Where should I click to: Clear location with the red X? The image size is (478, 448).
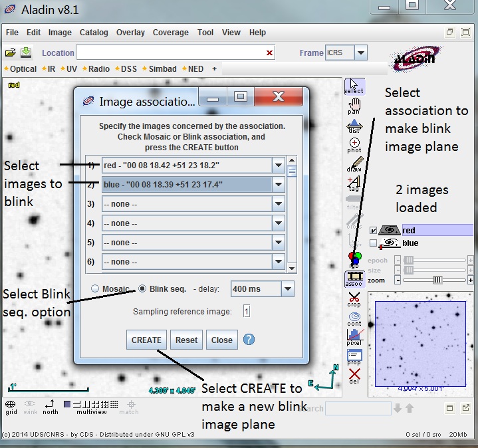pyautogui.click(x=269, y=53)
